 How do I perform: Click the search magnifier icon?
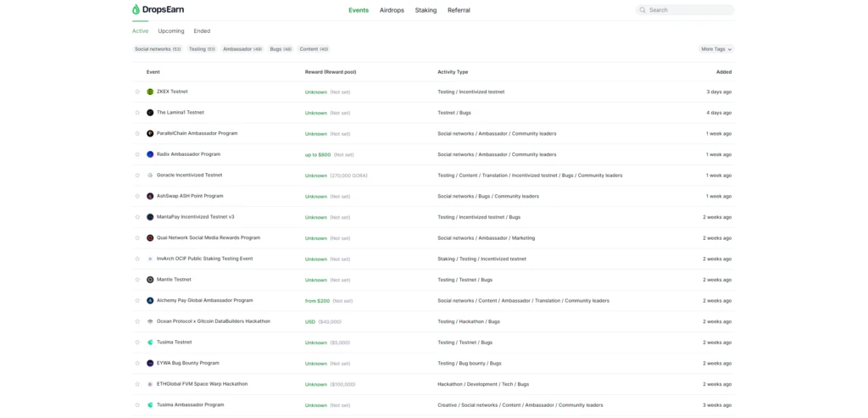(643, 10)
